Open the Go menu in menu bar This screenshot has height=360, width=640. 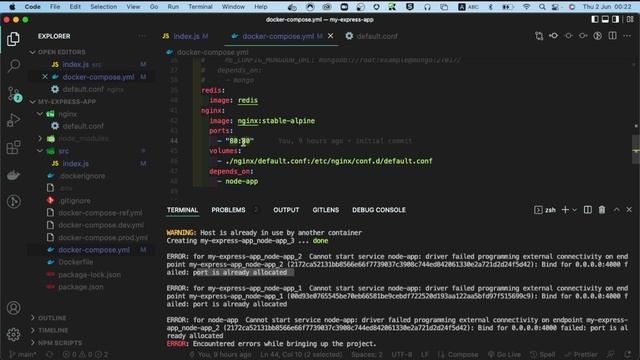click(154, 7)
